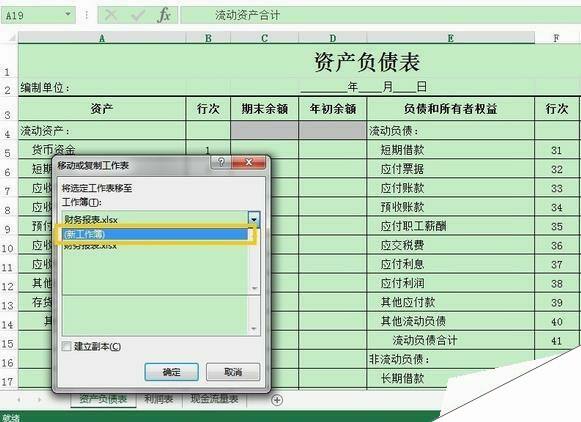This screenshot has height=422, width=581.
Task: Click the 确定 button
Action: pyautogui.click(x=172, y=372)
